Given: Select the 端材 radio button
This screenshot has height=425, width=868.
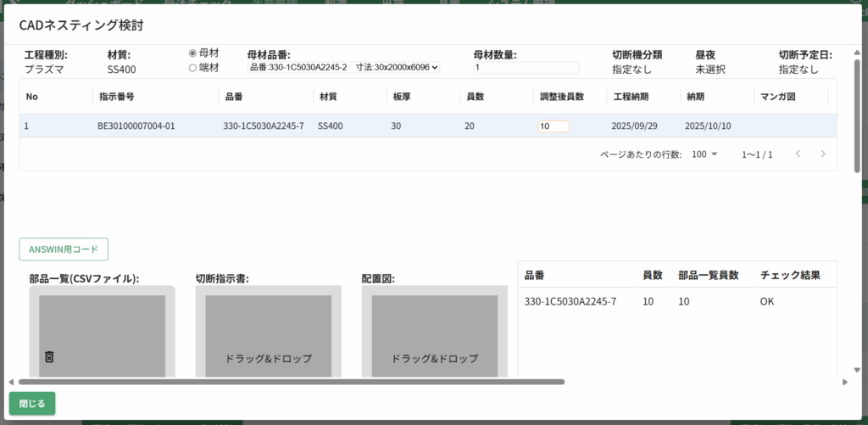Looking at the screenshot, I should coord(192,67).
